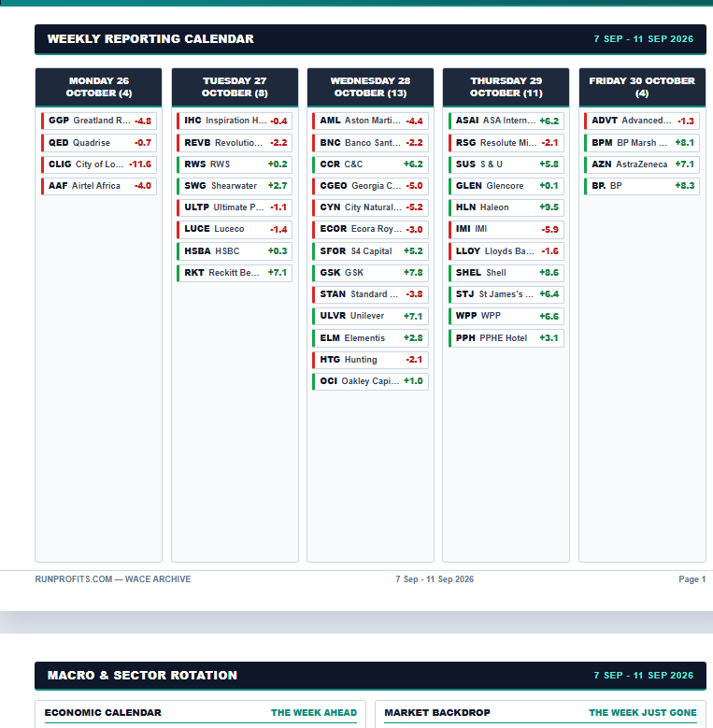Select the ELM Elementis entry
This screenshot has height=728, width=713.
370,338
